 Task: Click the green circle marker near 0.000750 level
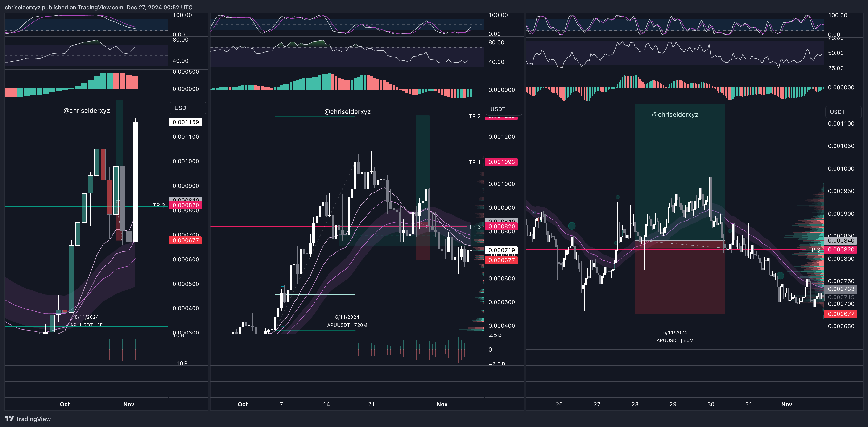[x=780, y=276]
